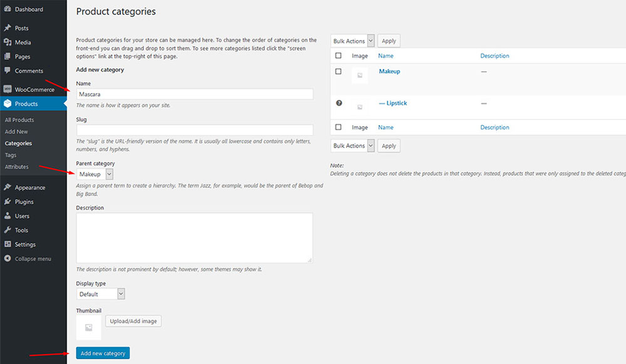Click the Collapse menu arrow icon
This screenshot has height=364, width=626.
pyautogui.click(x=7, y=258)
